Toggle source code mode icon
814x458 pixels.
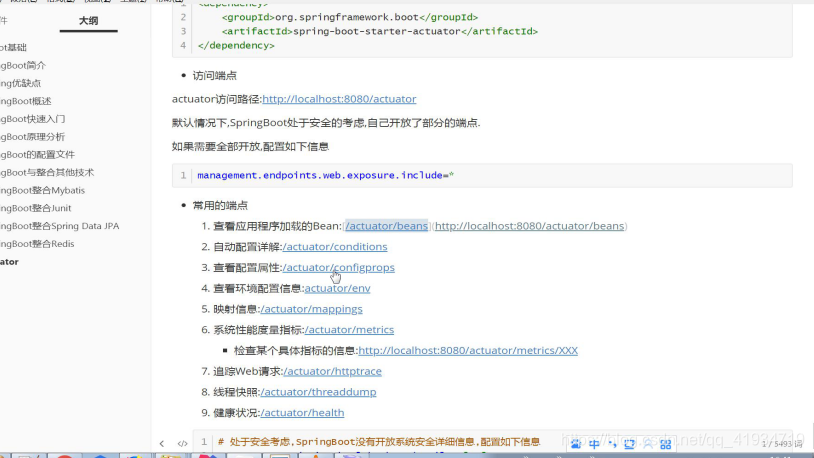[182, 443]
